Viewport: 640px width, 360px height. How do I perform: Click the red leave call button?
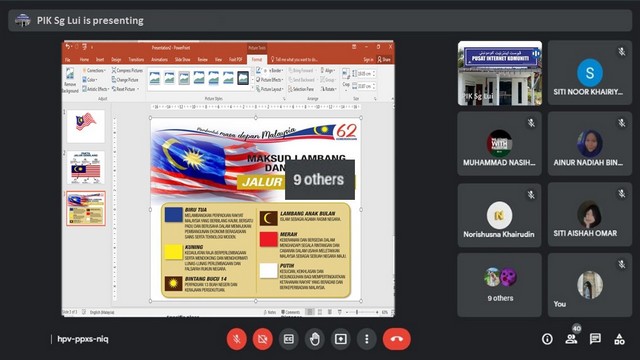coord(397,339)
